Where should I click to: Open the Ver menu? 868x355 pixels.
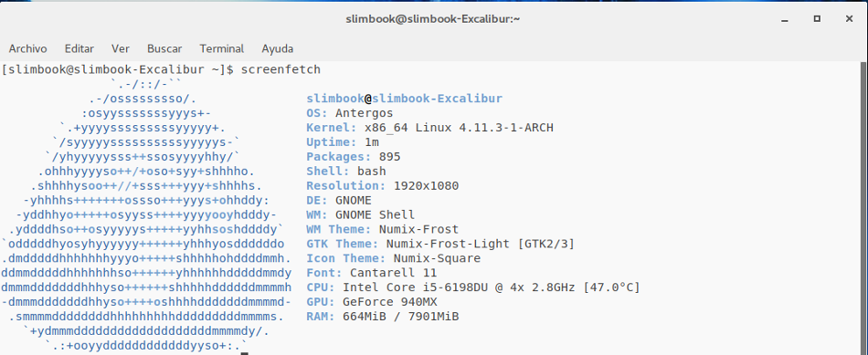pyautogui.click(x=120, y=48)
